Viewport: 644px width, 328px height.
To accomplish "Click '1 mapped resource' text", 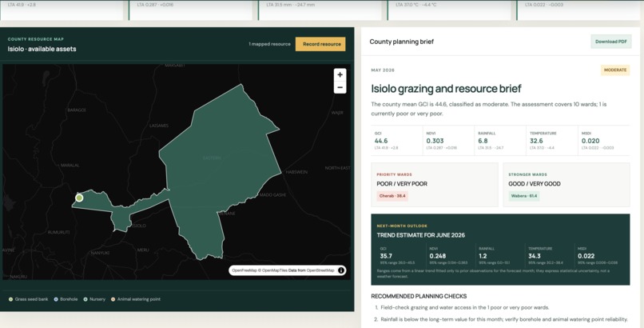I will point(269,44).
